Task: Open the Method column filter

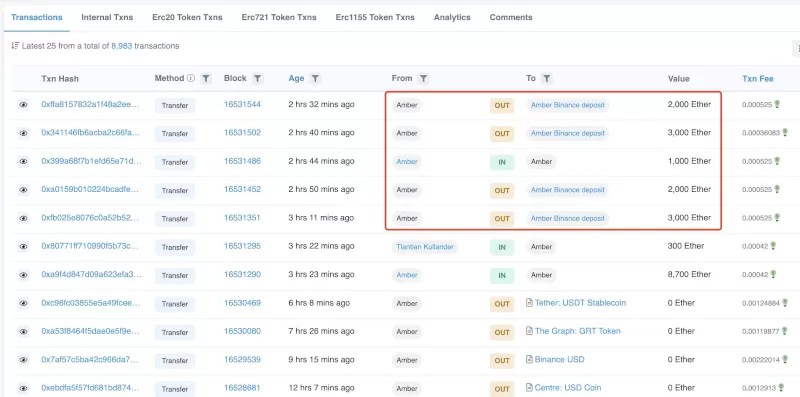Action: [x=206, y=79]
